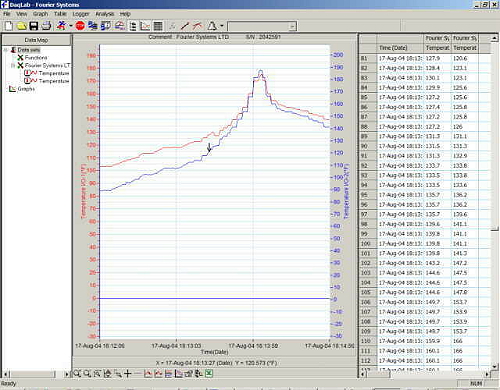Click the Open folder icon in toolbar

pos(22,26)
